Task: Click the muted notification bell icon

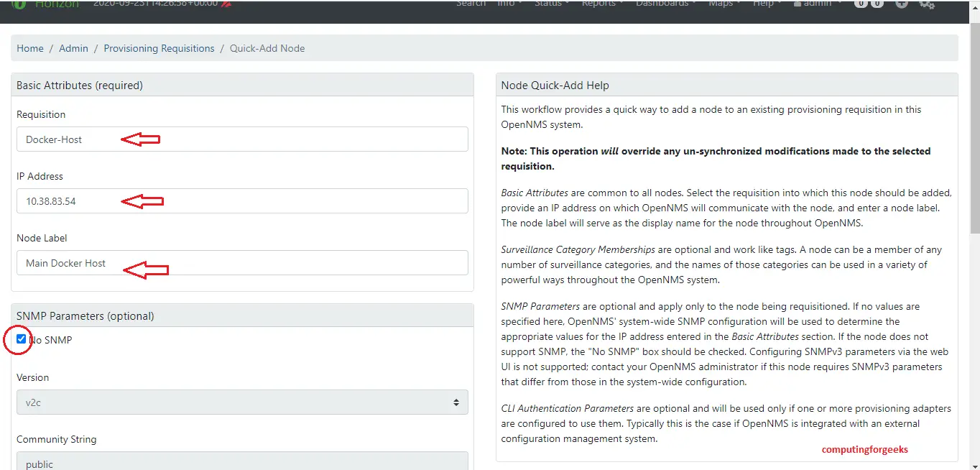Action: [x=226, y=4]
